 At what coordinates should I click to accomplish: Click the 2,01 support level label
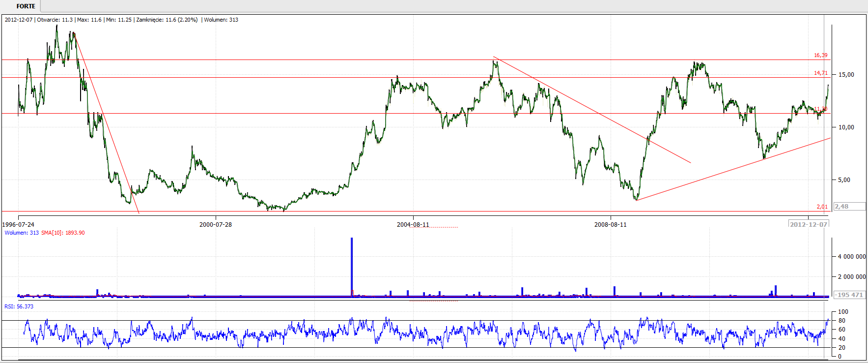point(822,207)
